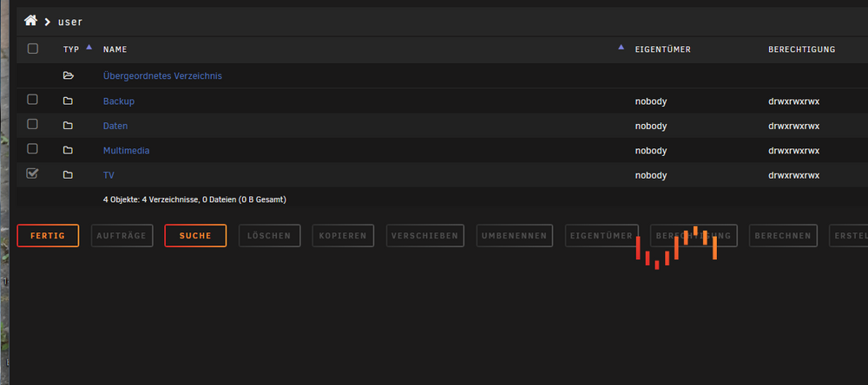The height and width of the screenshot is (385, 868).
Task: Click nobody owner in Multimedia row
Action: pyautogui.click(x=651, y=151)
